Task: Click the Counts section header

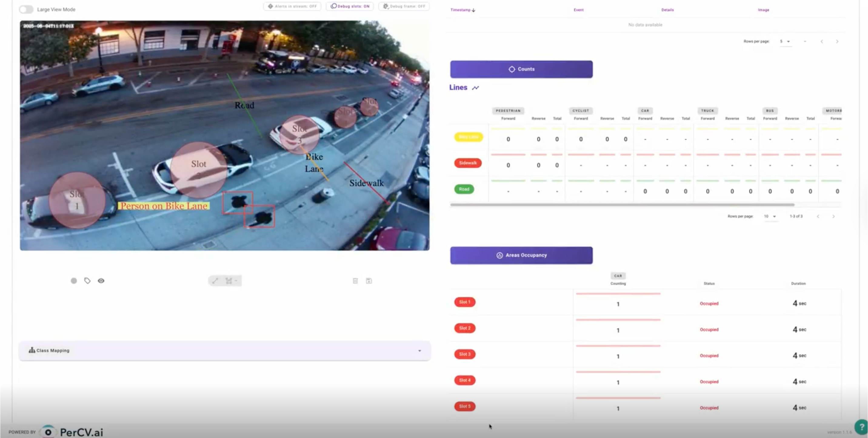Action: (521, 69)
